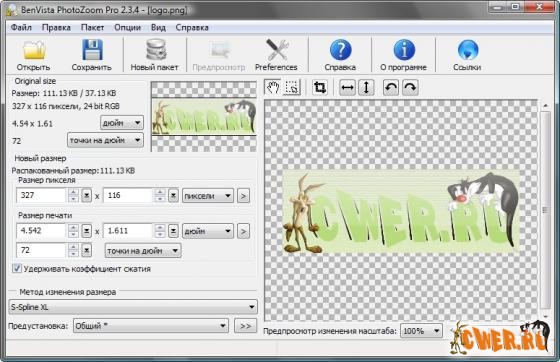Flip the image vertically
The image size is (560, 362).
[366, 87]
